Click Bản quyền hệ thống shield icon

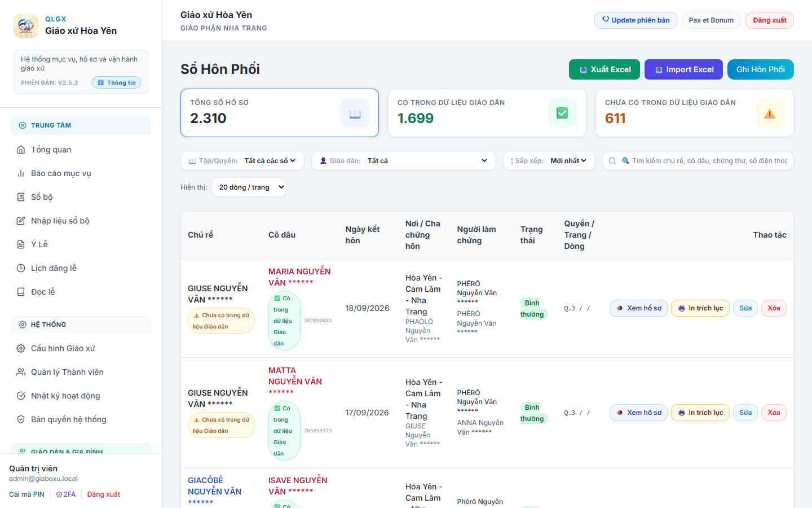(x=21, y=419)
